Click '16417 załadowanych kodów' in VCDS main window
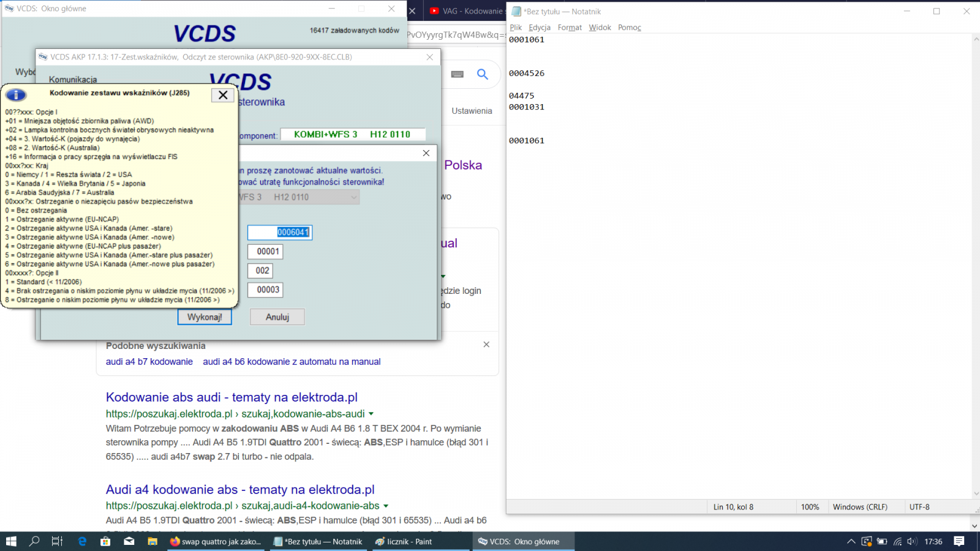This screenshot has height=551, width=980. [x=354, y=30]
